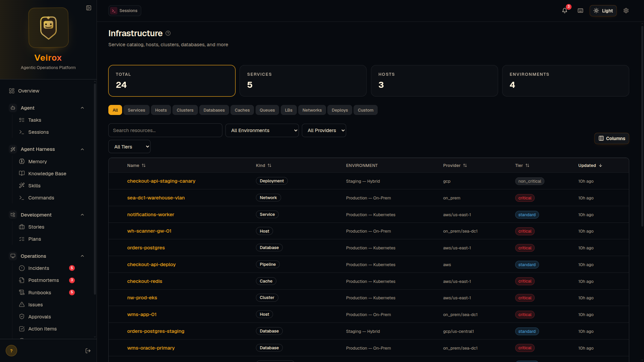This screenshot has width=644, height=362.
Task: Sort by Provider column arrows
Action: [x=465, y=166]
